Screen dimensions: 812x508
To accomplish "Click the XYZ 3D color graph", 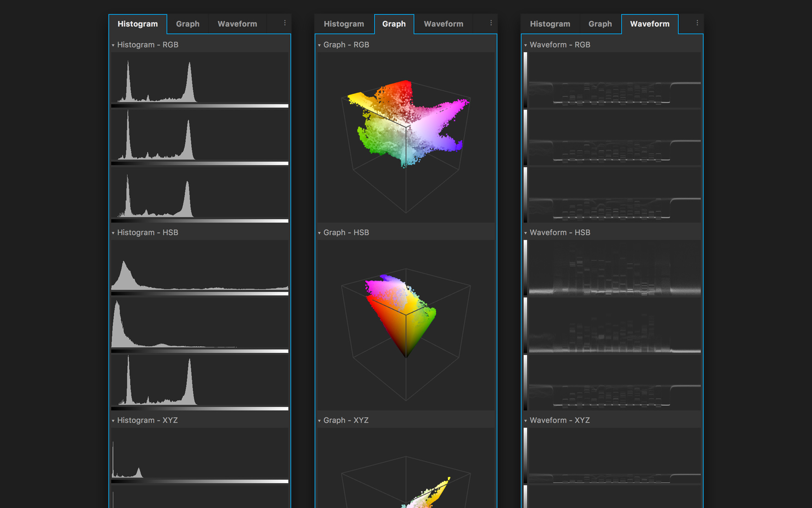I will coord(406,468).
